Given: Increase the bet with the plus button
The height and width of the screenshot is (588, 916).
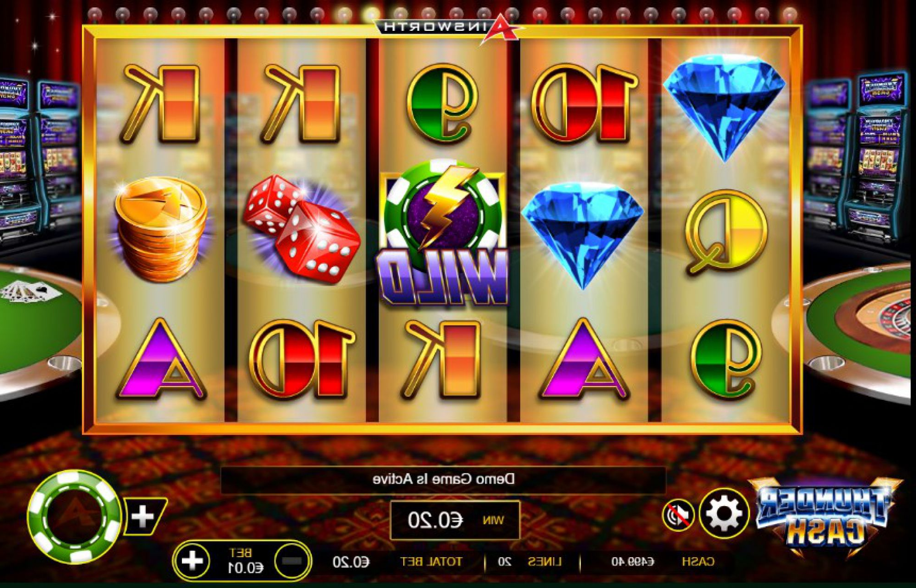Looking at the screenshot, I should (192, 560).
